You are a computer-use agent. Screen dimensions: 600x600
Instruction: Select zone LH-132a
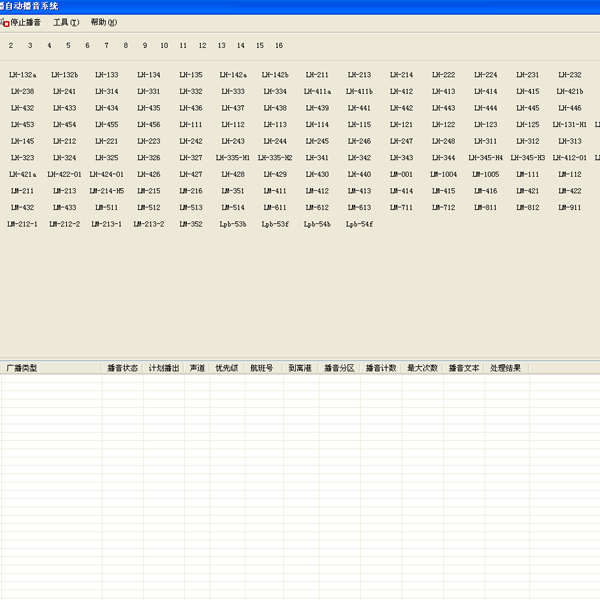(x=23, y=75)
